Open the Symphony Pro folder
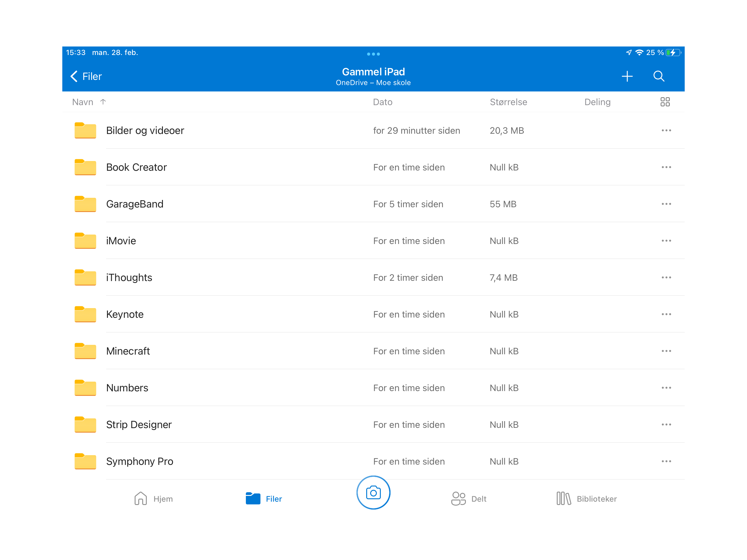The width and height of the screenshot is (747, 560). [x=373, y=462]
